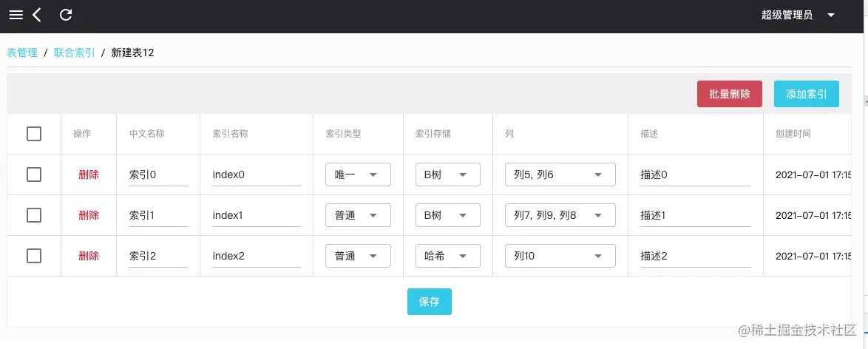Open the 联合索引 breadcrumb link
This screenshot has height=349, width=868.
[74, 52]
